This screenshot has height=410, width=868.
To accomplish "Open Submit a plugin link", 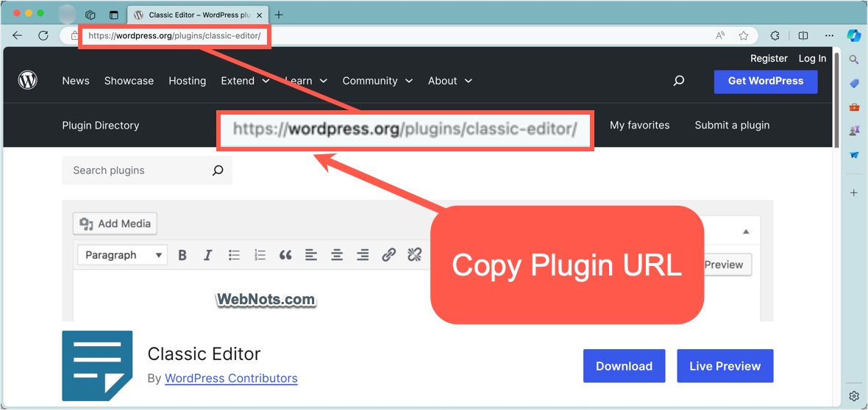I will [x=732, y=125].
